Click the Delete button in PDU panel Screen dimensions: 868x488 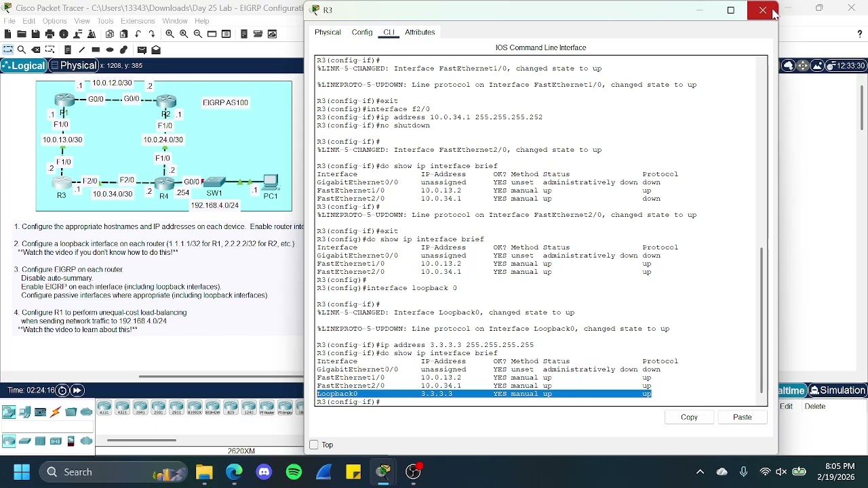coord(815,407)
